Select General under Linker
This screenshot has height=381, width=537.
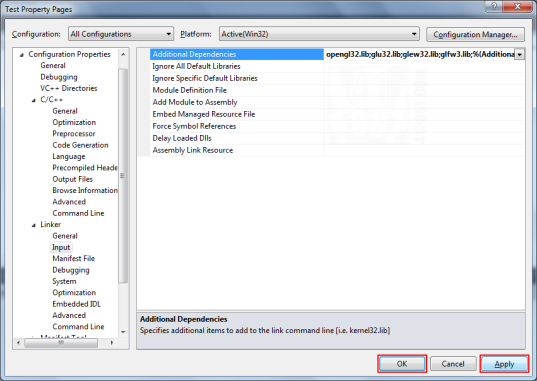click(65, 236)
